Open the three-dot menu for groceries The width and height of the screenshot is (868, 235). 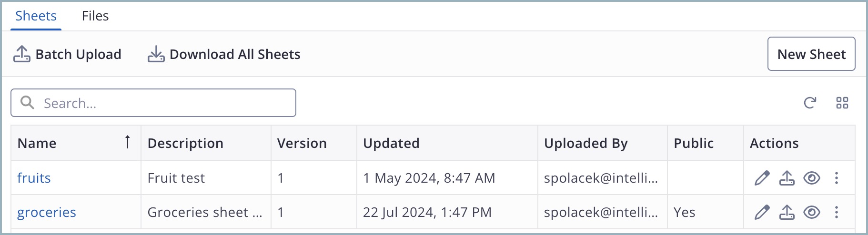[x=837, y=212]
